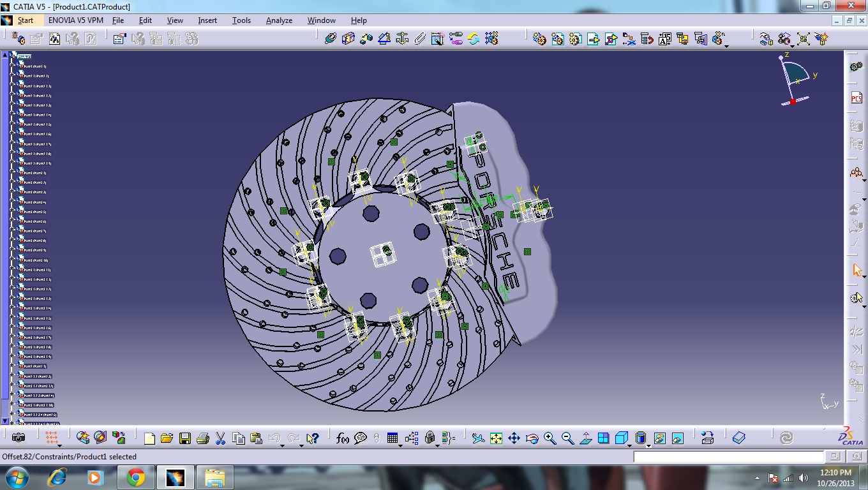Open the Insert menu

[207, 20]
